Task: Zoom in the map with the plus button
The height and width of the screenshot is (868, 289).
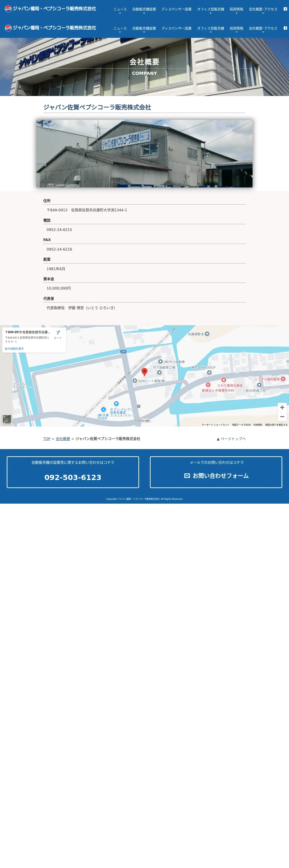Action: click(x=282, y=407)
